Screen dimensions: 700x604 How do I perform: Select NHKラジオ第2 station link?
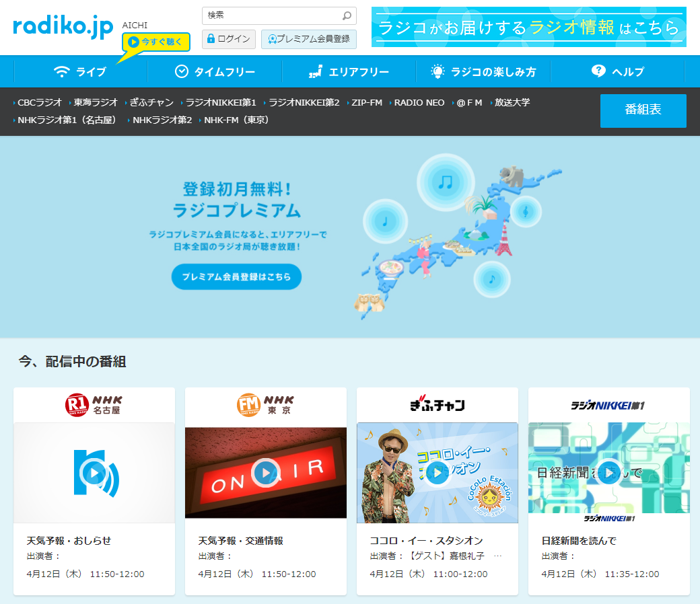tap(162, 120)
